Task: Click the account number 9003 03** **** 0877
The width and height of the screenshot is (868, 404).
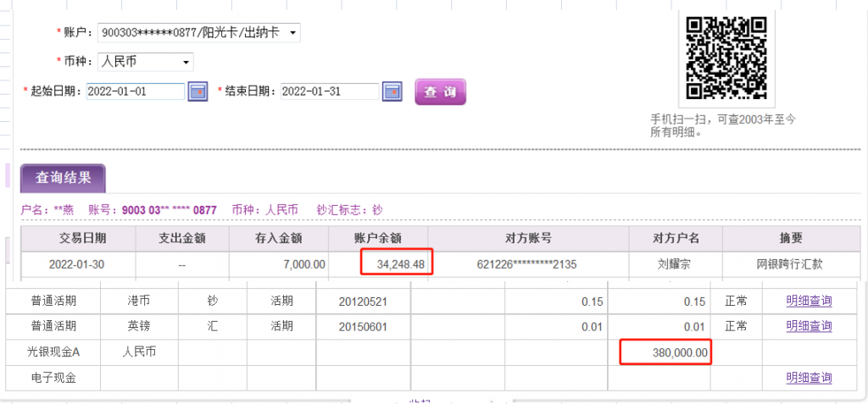Action: coord(169,210)
